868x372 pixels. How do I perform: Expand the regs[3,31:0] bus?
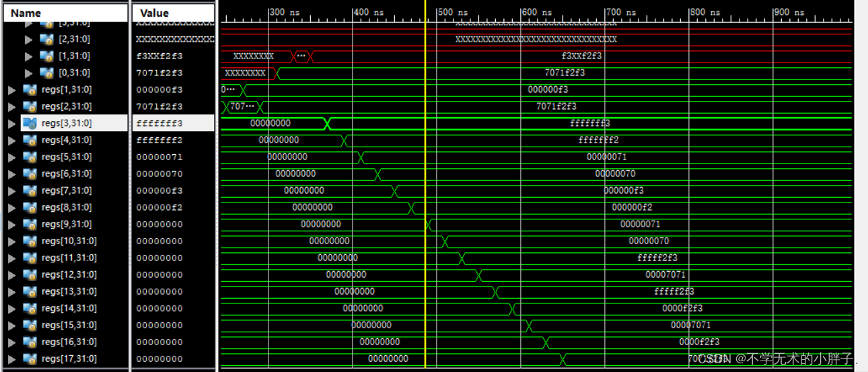pos(11,123)
